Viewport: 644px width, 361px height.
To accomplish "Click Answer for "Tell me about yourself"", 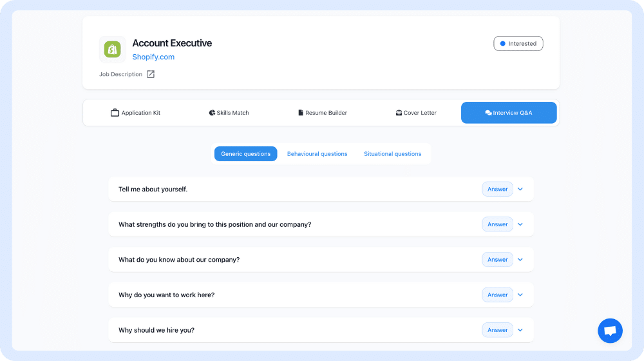I will coord(497,190).
